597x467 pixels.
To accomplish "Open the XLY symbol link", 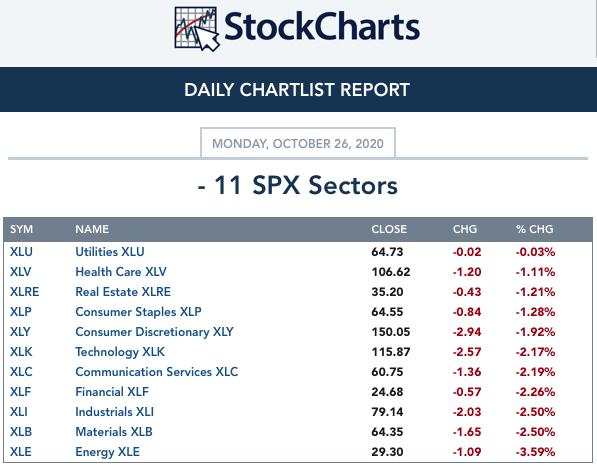I will (x=20, y=332).
